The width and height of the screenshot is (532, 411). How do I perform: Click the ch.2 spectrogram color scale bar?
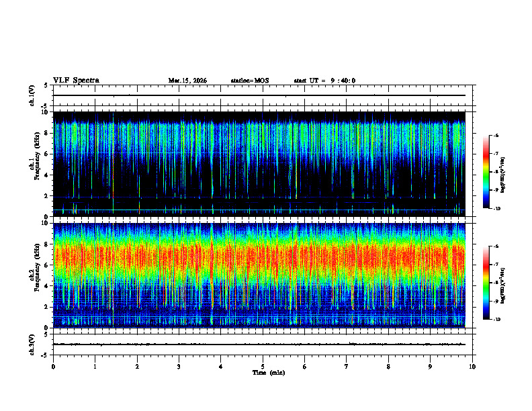[486, 283]
